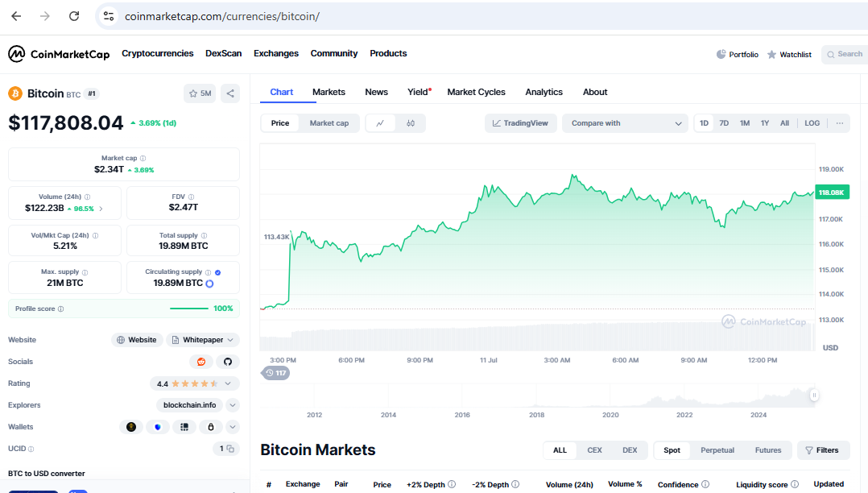Open the Cryptocurrencies menu
The image size is (868, 493).
pos(158,54)
